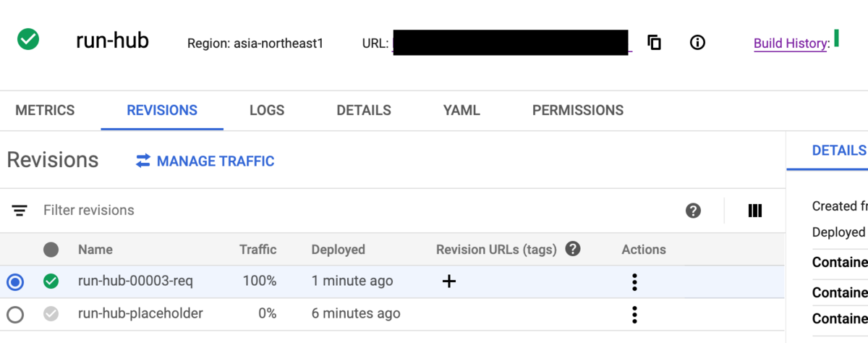
Task: Select the run-hub-00003-req revision radio button
Action: click(15, 282)
